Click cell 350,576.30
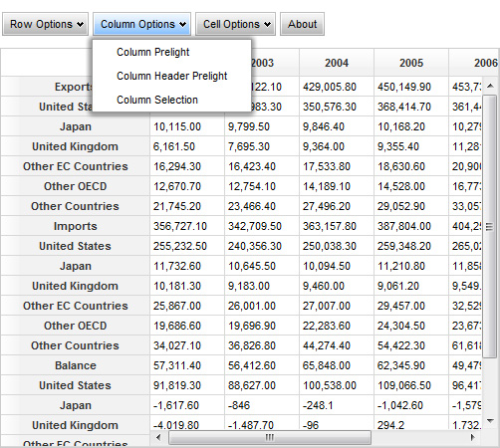The image size is (500, 448). pyautogui.click(x=337, y=107)
